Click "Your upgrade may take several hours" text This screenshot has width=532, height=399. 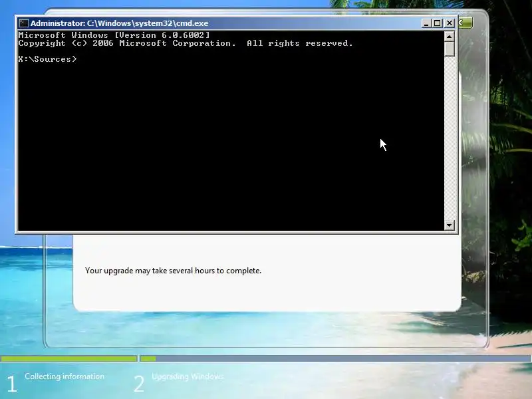click(x=173, y=271)
